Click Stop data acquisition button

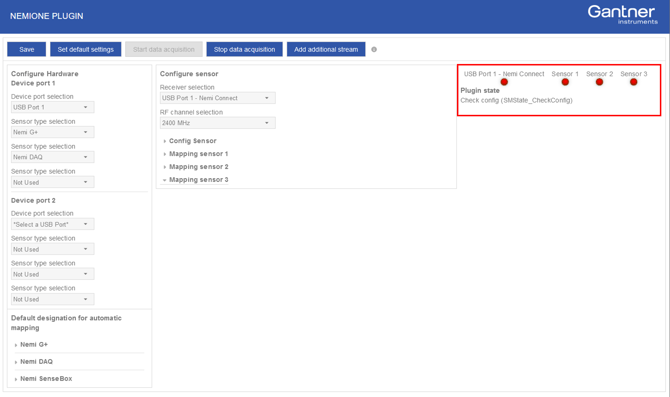pos(244,49)
